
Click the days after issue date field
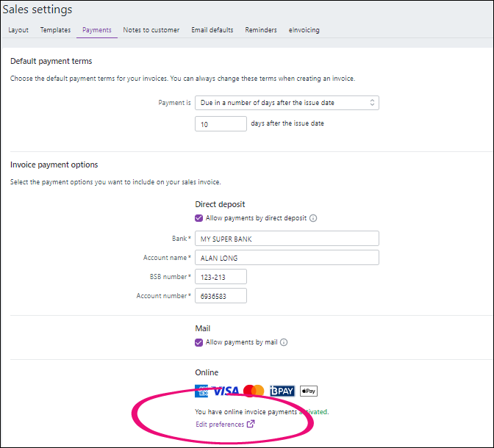pyautogui.click(x=221, y=124)
